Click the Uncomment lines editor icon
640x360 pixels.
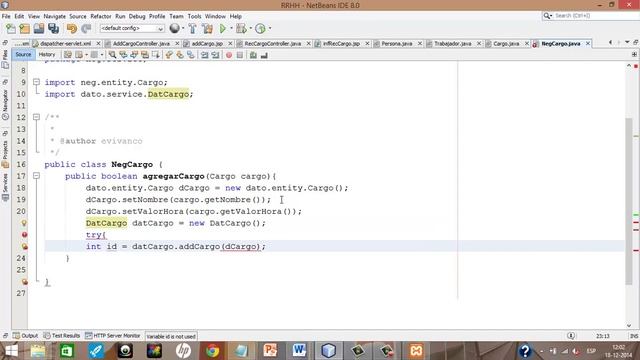(x=264, y=55)
